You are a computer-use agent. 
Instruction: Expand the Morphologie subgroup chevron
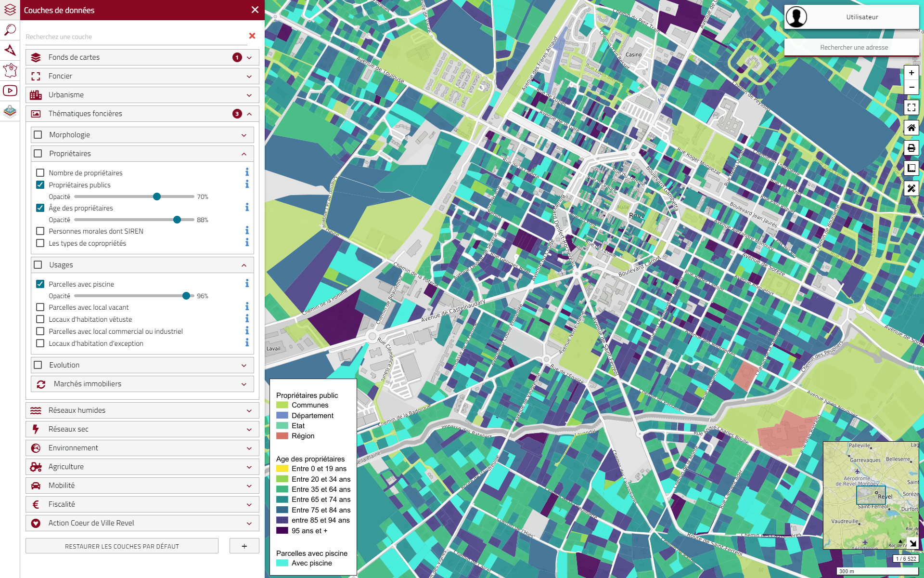(x=244, y=135)
